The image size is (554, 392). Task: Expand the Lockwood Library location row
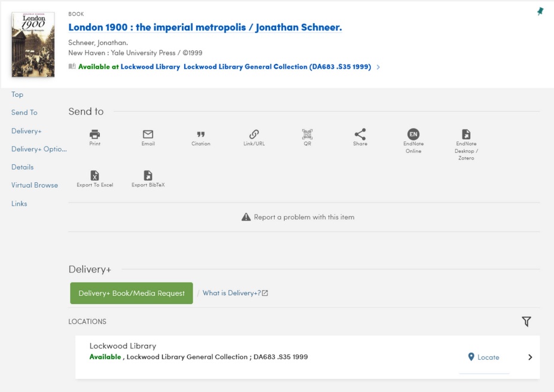tap(529, 357)
